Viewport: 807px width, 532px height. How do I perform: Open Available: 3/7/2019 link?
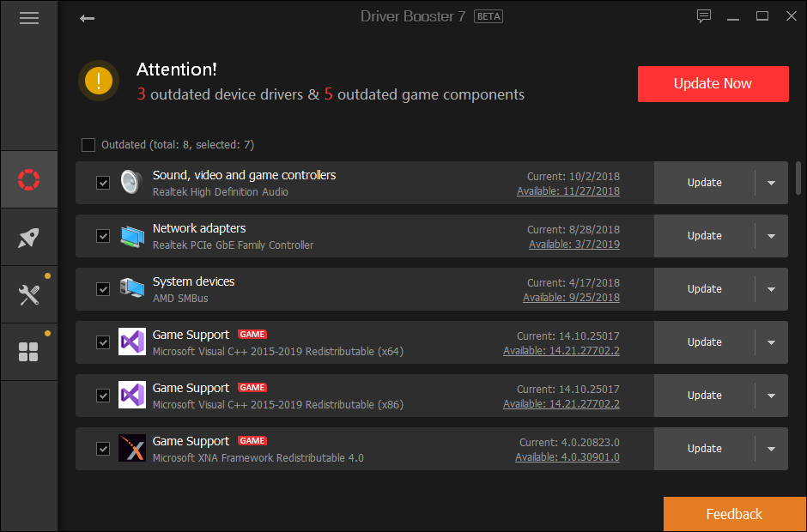pos(574,245)
